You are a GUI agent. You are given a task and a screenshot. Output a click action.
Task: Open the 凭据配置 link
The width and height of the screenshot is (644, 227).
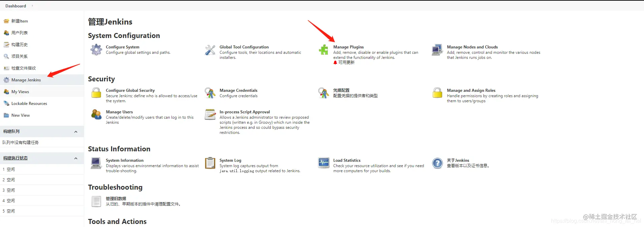coord(341,90)
